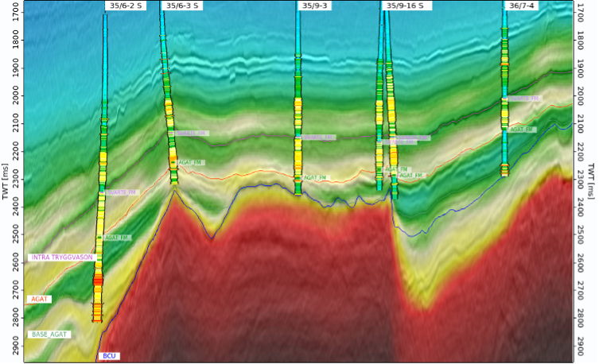Select AGAT_FM top marker on well 35/6-3 S

coord(190,163)
